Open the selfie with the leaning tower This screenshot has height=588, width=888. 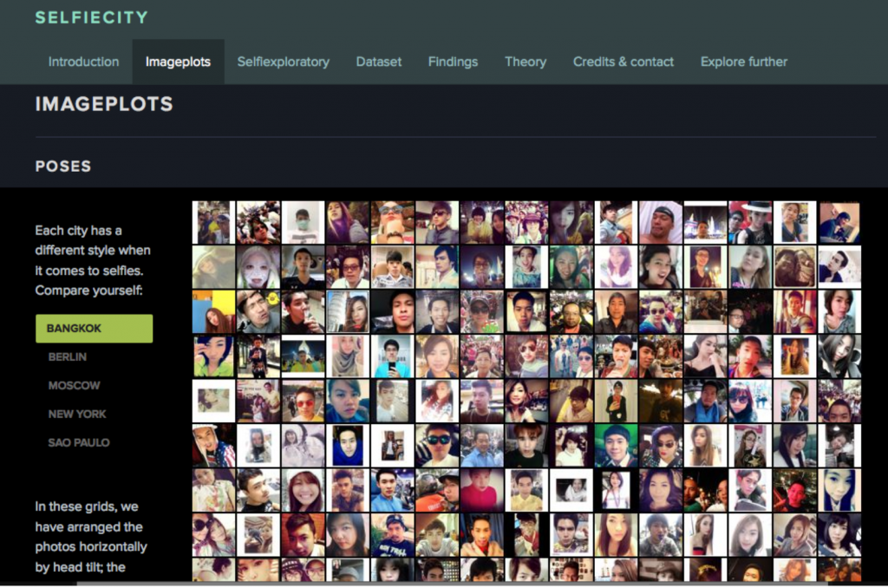pos(348,311)
